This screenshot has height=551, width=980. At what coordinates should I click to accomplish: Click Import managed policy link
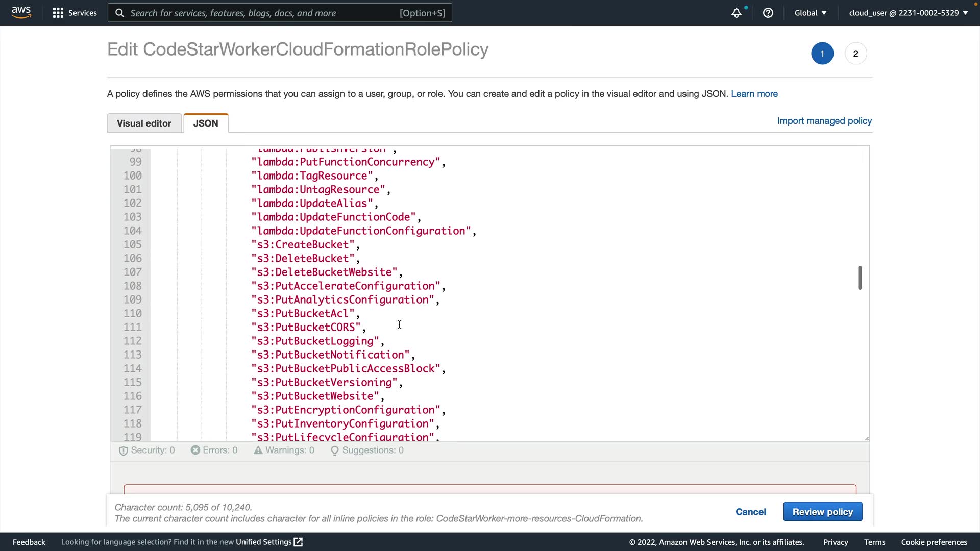824,121
